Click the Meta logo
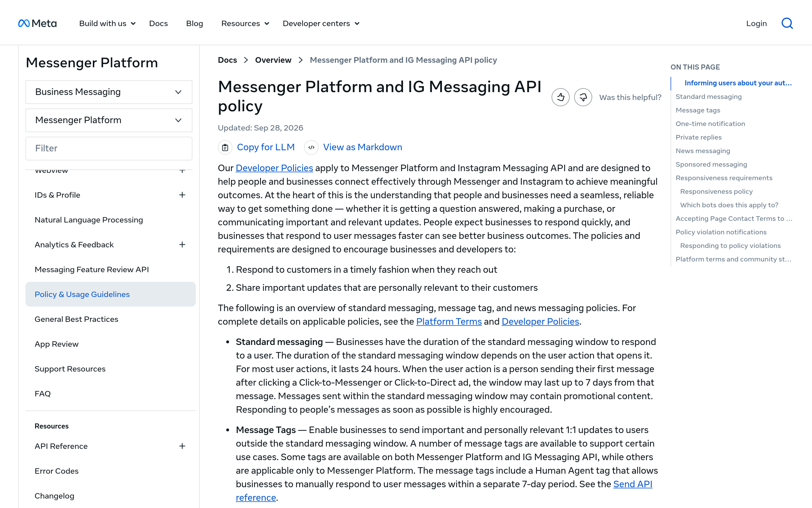This screenshot has height=508, width=812. (37, 23)
